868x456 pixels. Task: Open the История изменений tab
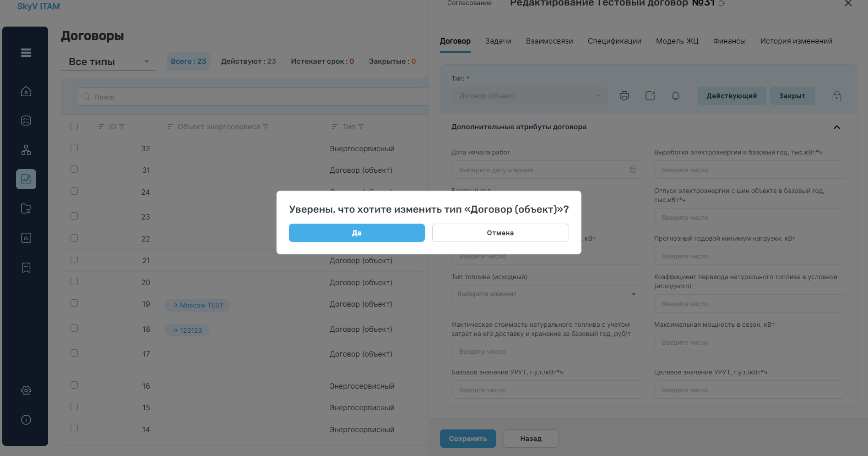pyautogui.click(x=796, y=41)
